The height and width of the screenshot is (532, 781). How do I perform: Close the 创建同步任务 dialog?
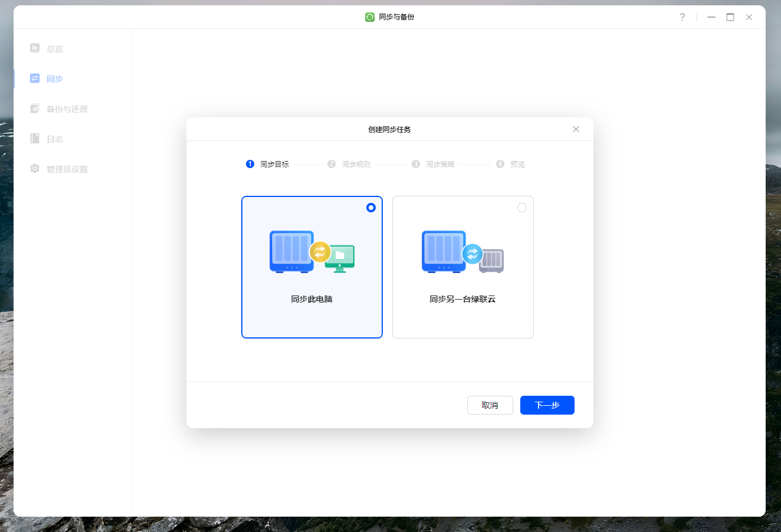pyautogui.click(x=576, y=129)
